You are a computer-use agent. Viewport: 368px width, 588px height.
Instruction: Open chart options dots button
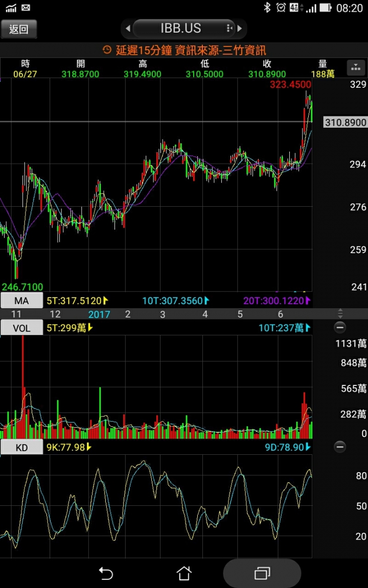(355, 68)
